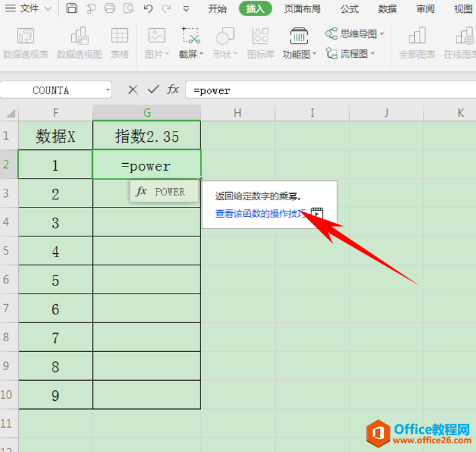Cancel formula entry with the X icon
The image size is (476, 452).
point(133,90)
